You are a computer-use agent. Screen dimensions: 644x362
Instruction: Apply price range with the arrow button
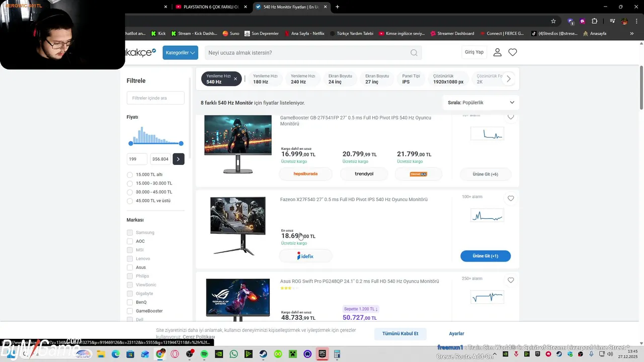point(179,159)
